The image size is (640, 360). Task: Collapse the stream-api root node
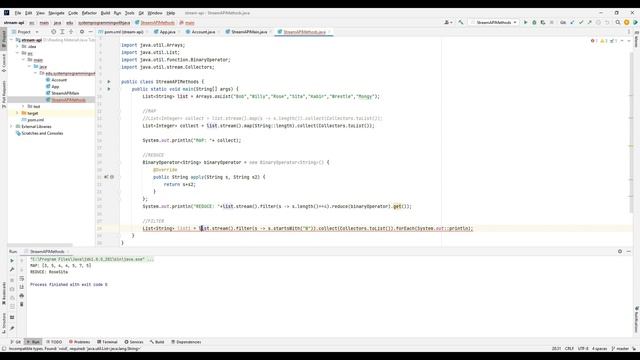pyautogui.click(x=12, y=40)
